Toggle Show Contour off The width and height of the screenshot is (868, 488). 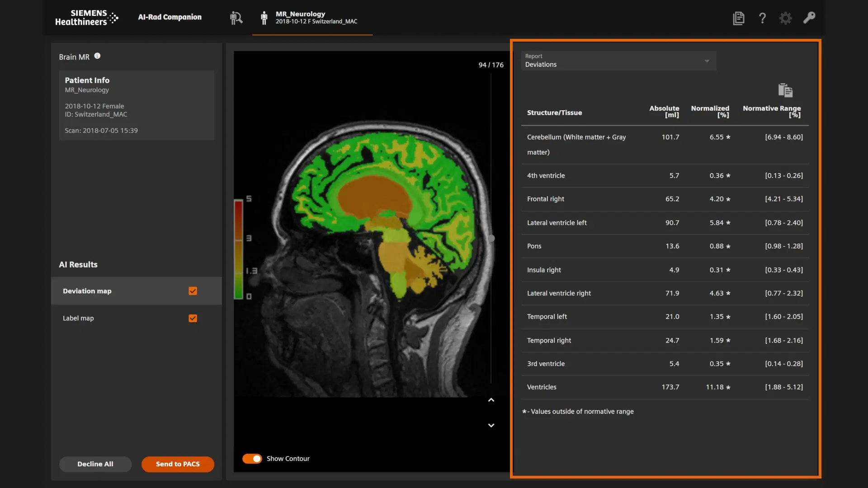pyautogui.click(x=253, y=458)
